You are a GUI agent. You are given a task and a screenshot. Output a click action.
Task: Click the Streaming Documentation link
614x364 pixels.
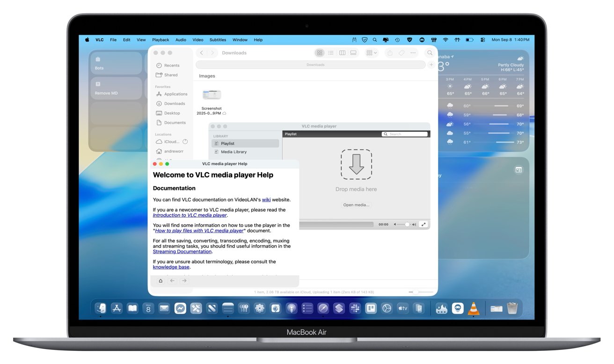point(182,251)
